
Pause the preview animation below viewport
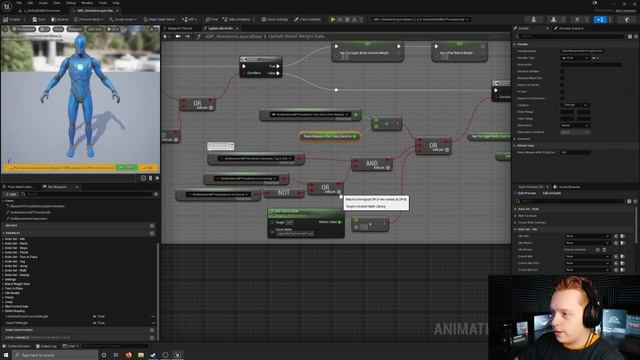click(x=150, y=178)
